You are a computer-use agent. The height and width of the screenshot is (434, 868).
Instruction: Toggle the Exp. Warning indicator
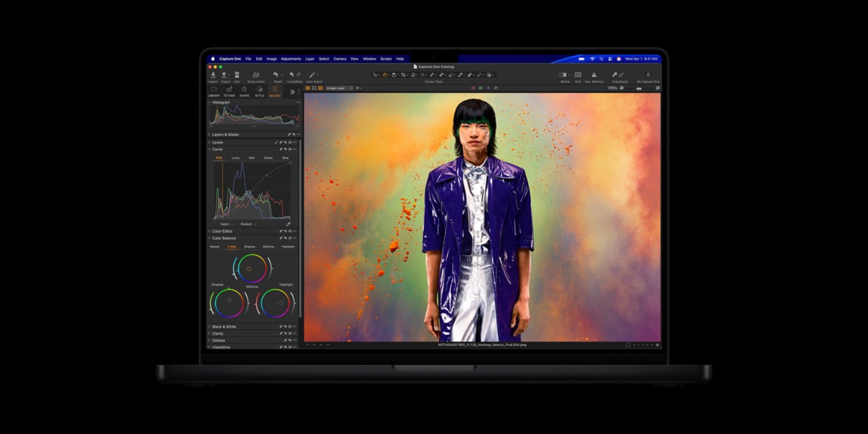pyautogui.click(x=593, y=75)
